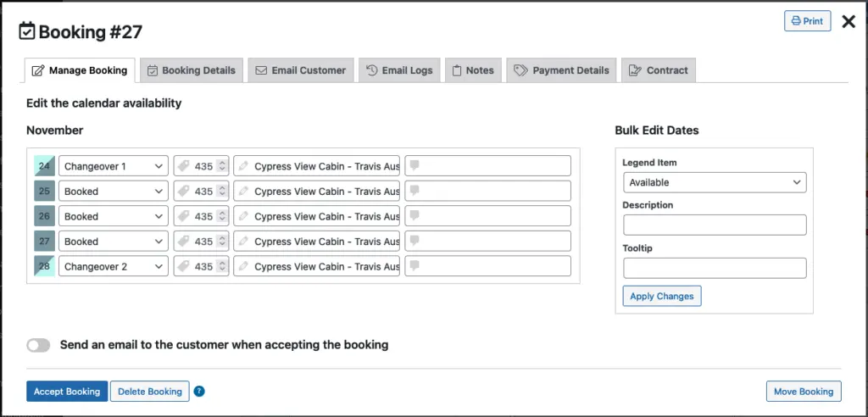The height and width of the screenshot is (417, 868).
Task: Open the Changeover 1 status dropdown
Action: coord(114,167)
